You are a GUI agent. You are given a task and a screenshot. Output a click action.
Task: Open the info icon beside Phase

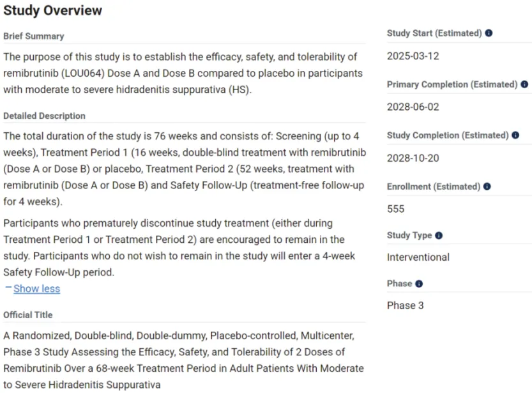(x=419, y=284)
